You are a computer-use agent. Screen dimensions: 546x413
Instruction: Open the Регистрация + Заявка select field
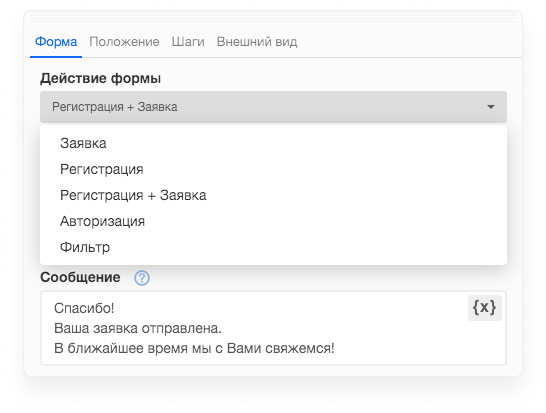273,107
